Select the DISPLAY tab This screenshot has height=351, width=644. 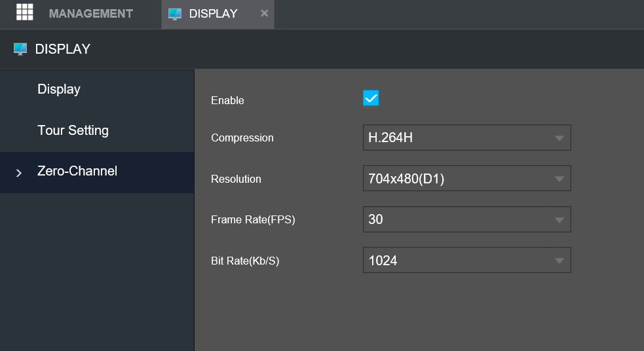pos(218,14)
